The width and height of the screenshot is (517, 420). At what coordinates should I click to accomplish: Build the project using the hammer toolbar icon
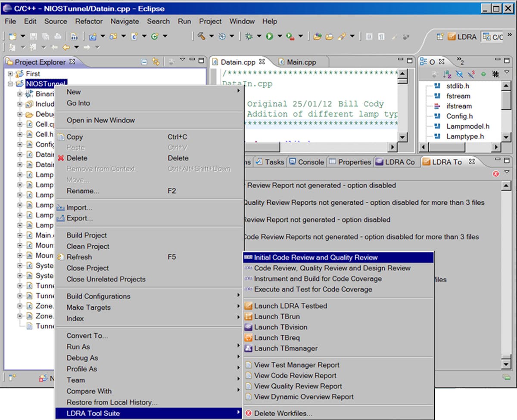[199, 37]
